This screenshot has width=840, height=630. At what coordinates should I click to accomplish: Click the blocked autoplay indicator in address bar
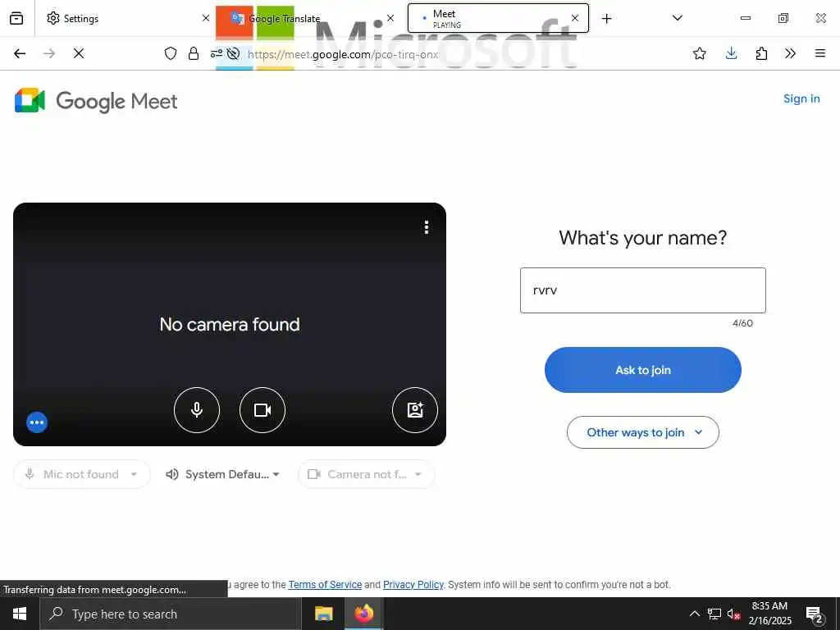pos(233,53)
